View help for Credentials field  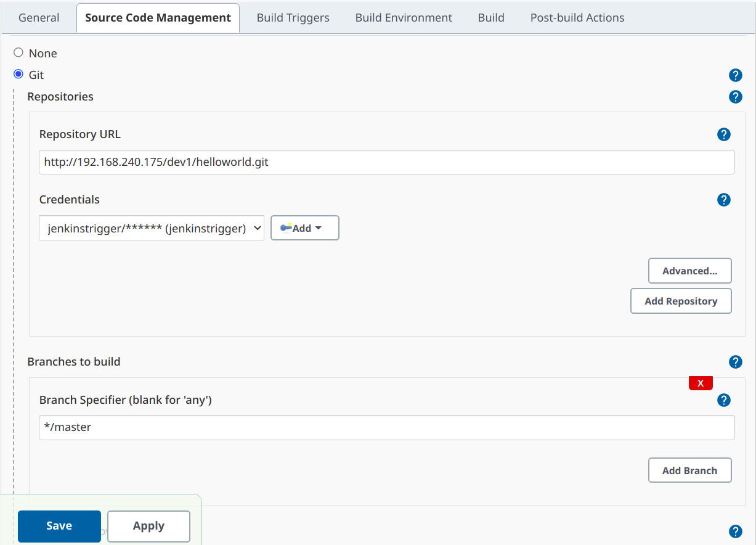(724, 200)
